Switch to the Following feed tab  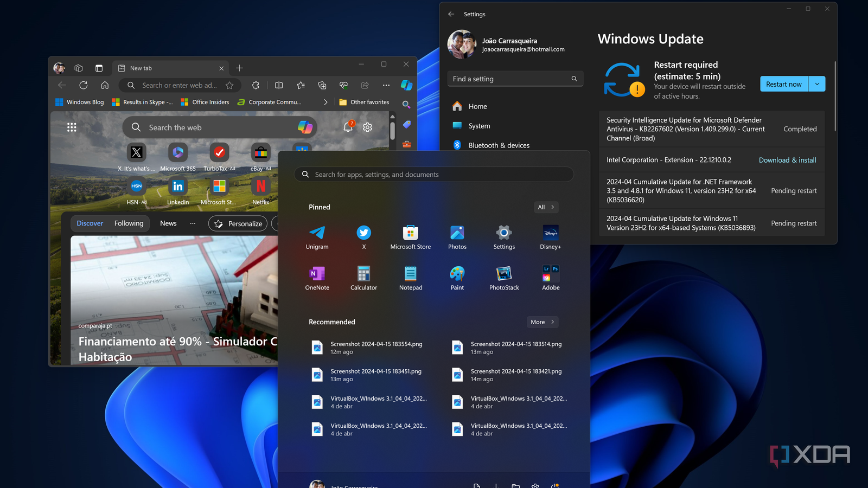point(129,223)
